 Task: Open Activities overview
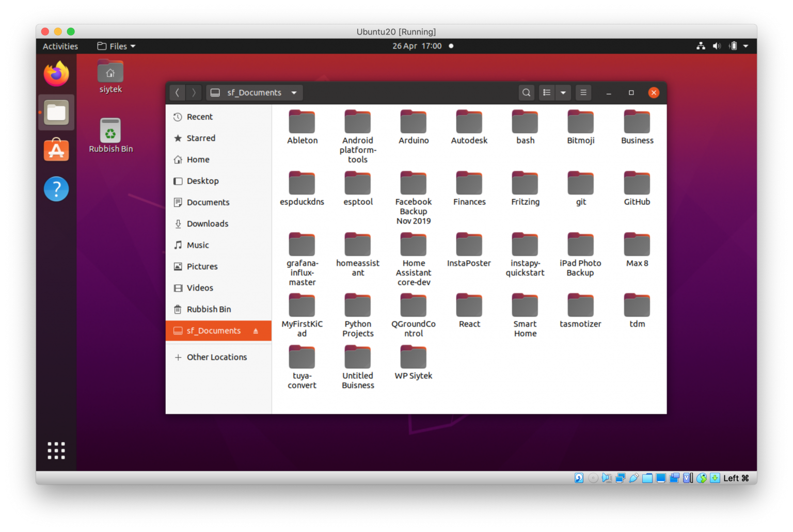pos(60,46)
